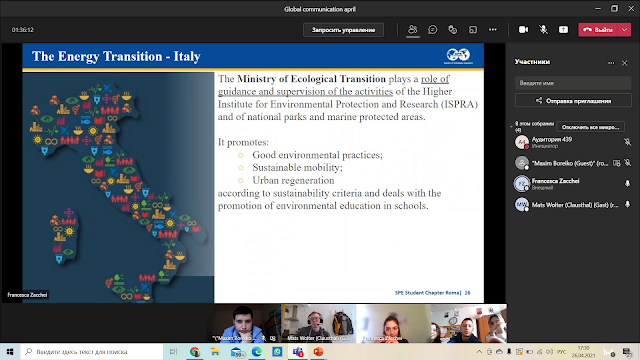Click the shared slide title 'The Energy Transition - Italy'

(x=116, y=56)
